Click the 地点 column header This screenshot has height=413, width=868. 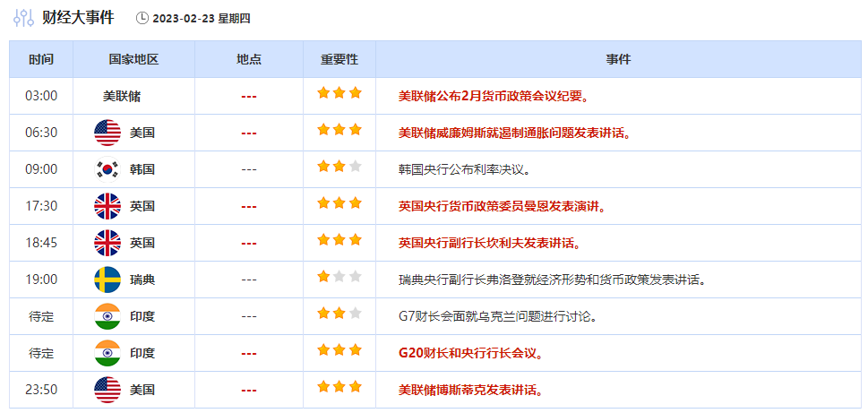[248, 59]
